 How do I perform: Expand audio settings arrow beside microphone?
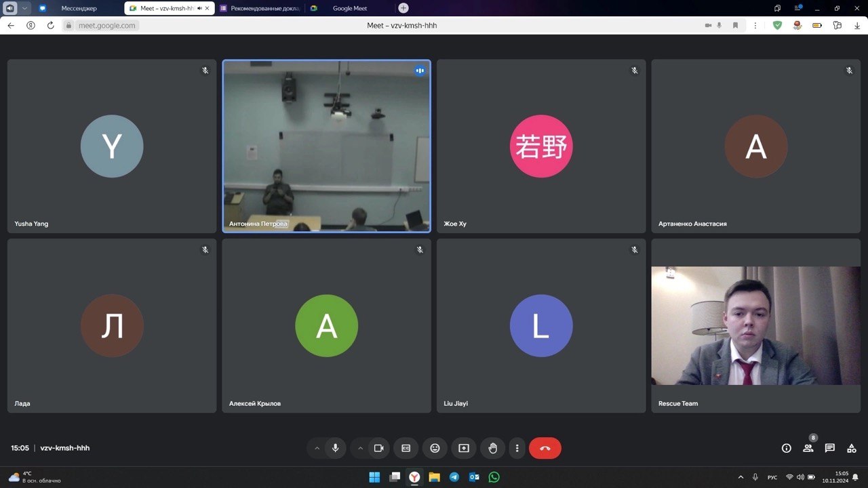click(x=317, y=448)
